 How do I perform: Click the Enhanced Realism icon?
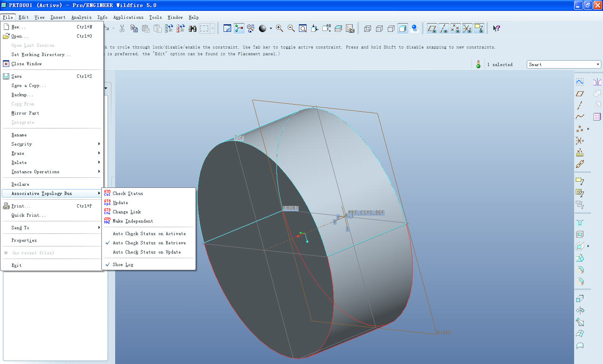415,28
